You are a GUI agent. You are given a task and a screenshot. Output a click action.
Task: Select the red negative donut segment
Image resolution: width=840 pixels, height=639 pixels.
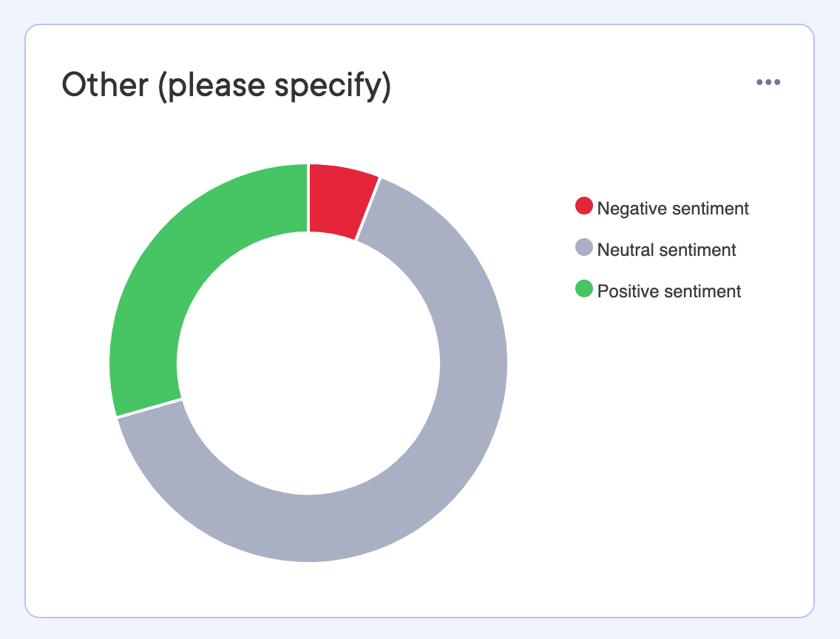click(339, 200)
